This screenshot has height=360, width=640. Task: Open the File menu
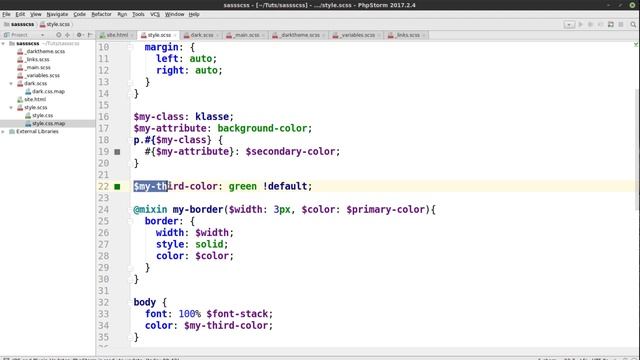pyautogui.click(x=6, y=14)
